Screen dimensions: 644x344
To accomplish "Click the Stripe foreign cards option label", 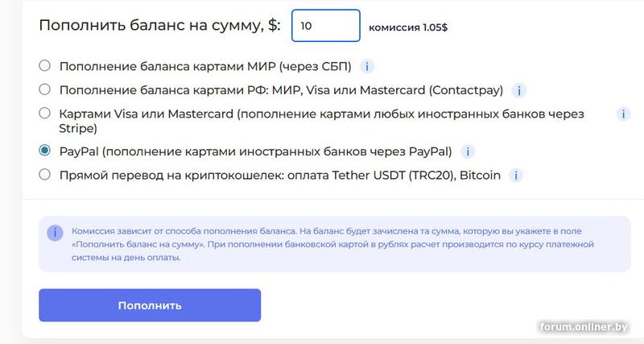I will [x=322, y=121].
